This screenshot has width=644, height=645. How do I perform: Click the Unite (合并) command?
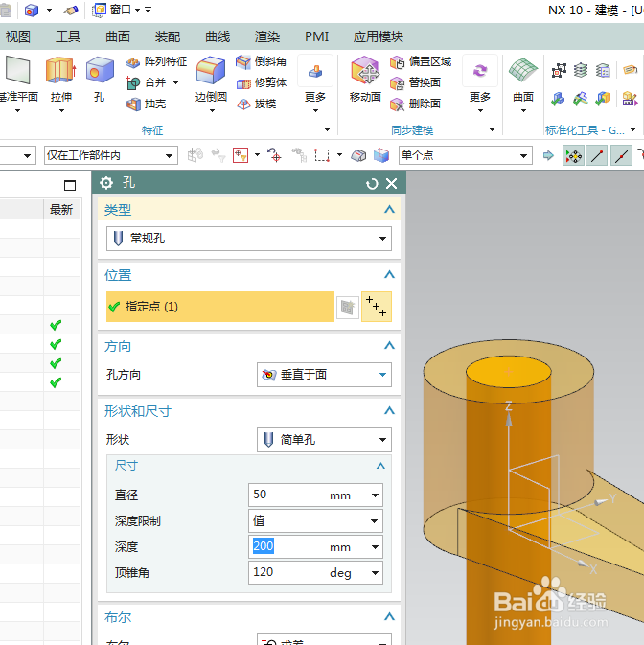pos(146,82)
